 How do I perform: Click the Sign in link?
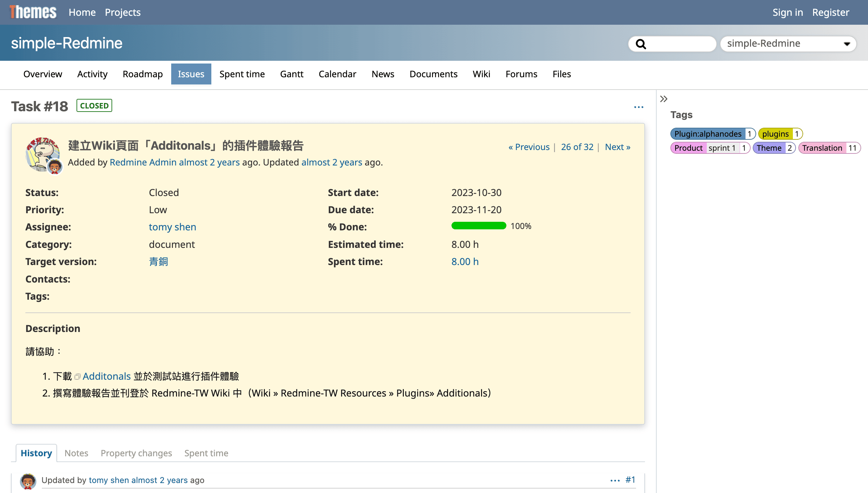[787, 12]
